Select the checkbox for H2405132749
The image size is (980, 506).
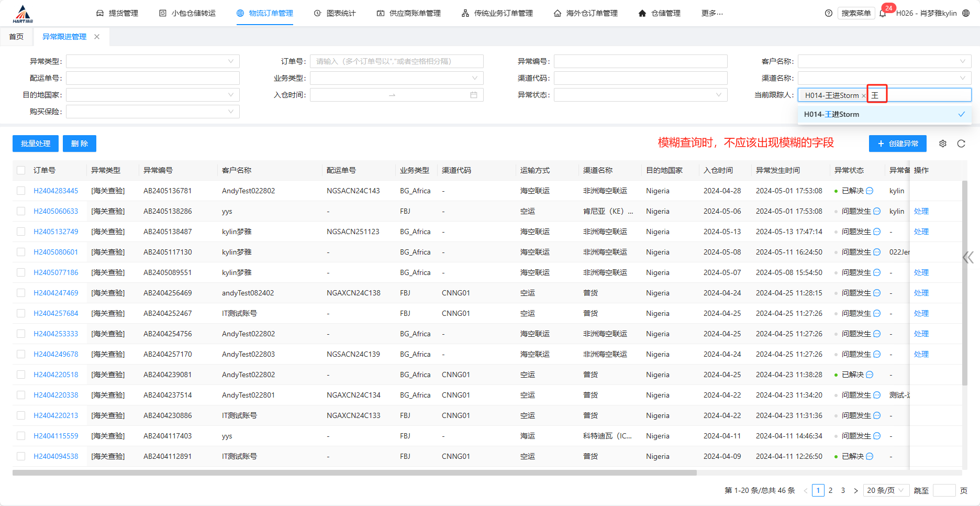(21, 232)
